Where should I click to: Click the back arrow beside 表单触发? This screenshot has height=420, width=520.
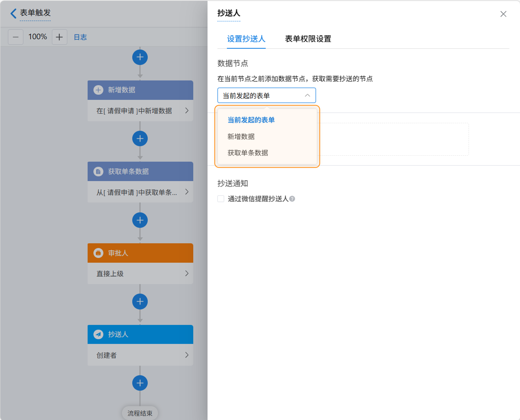pyautogui.click(x=14, y=13)
